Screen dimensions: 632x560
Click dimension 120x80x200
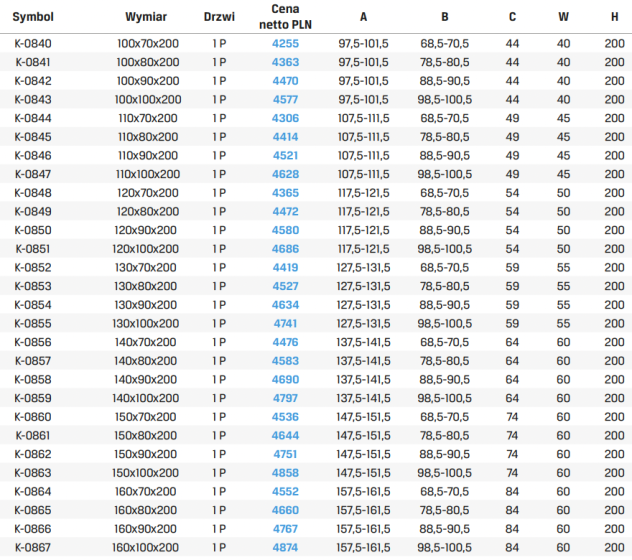pyautogui.click(x=148, y=212)
